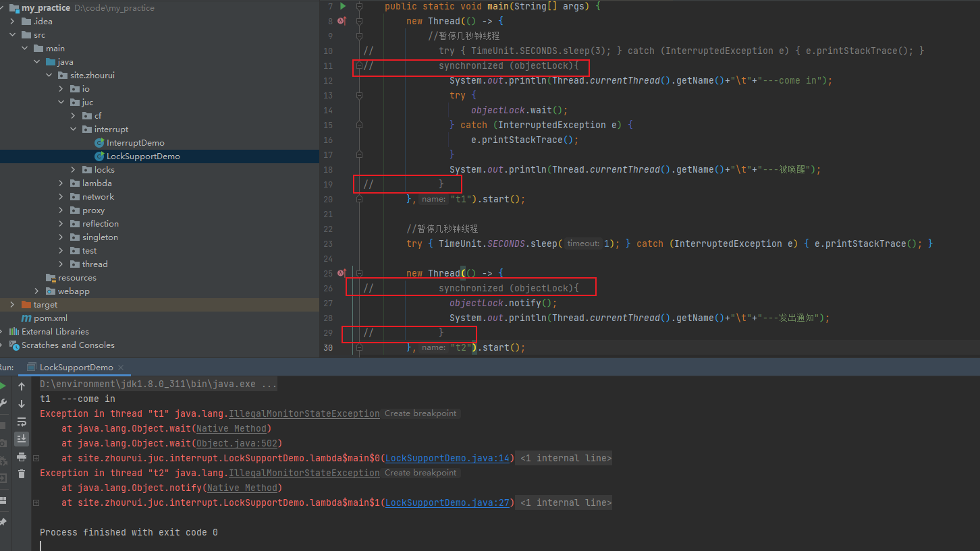Click the site.zhourui package icon
Screen dimensions: 980x551
63,76
